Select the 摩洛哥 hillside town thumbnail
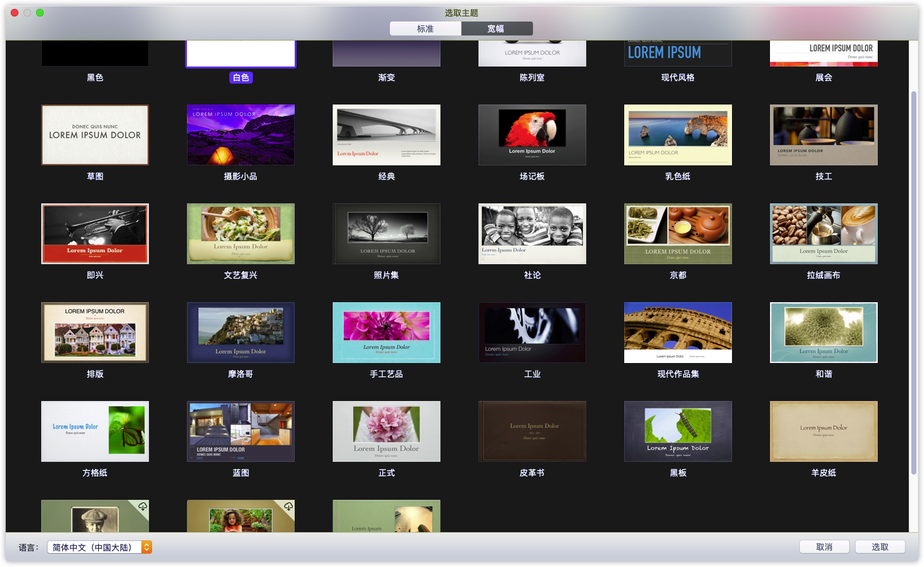The width and height of the screenshot is (924, 567). 241,333
